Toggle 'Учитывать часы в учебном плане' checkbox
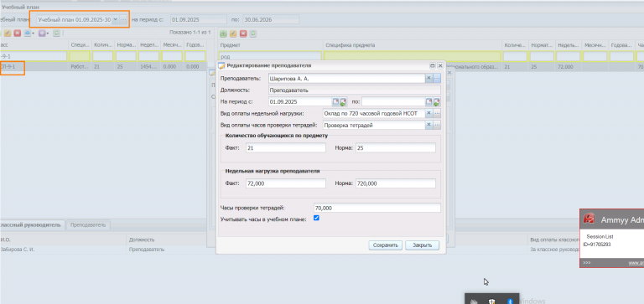This screenshot has width=644, height=304. [x=316, y=219]
